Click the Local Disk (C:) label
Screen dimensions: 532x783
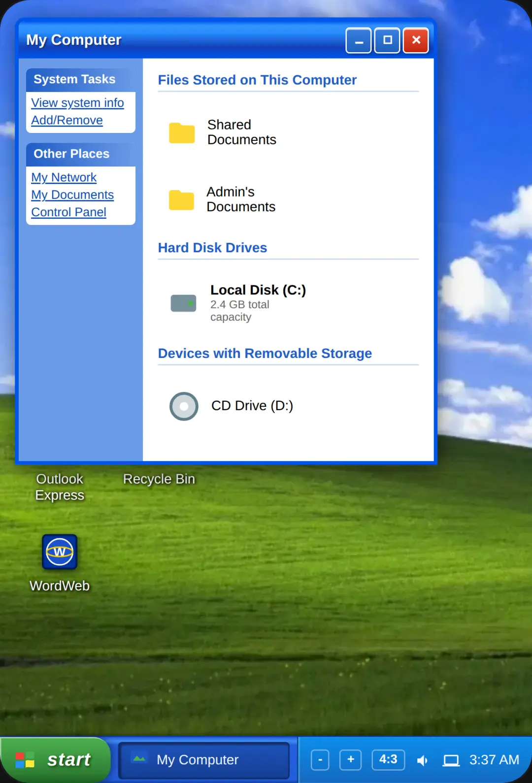tap(258, 290)
